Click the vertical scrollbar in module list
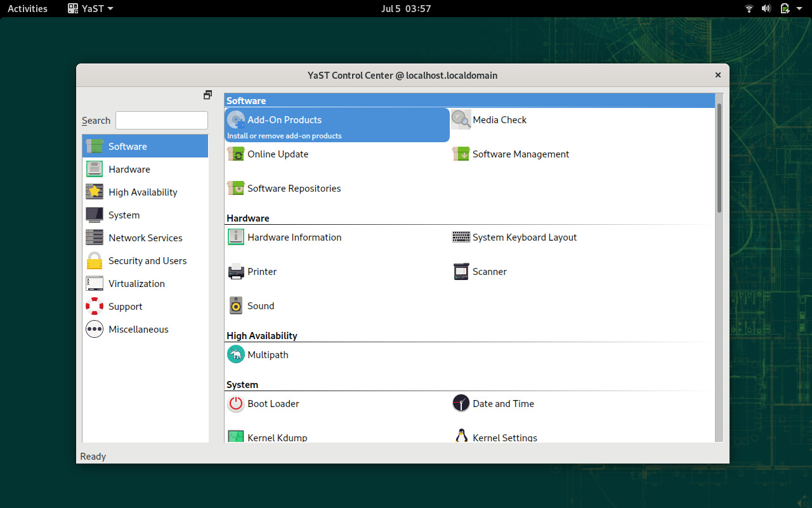Image resolution: width=812 pixels, height=508 pixels. pos(719,159)
